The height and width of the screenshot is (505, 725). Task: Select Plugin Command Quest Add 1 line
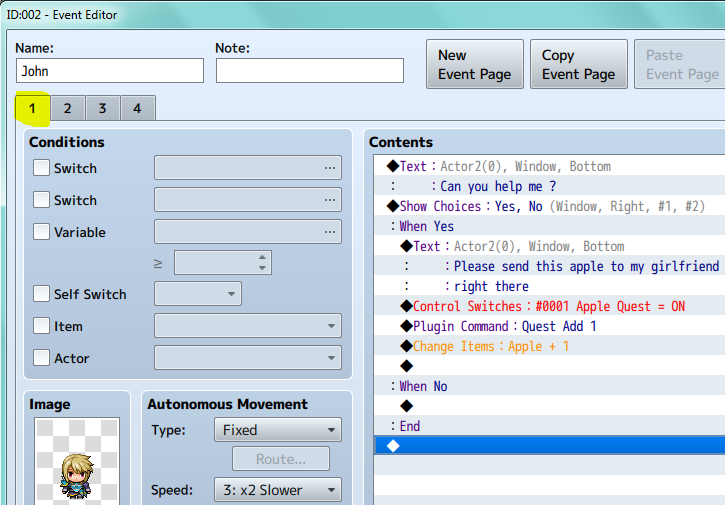(550, 326)
